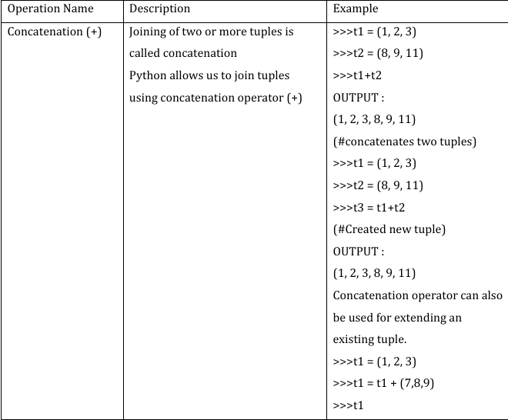Click the '>>>t1 = t1 + (7,8,9)' line
The image size is (508, 420).
[383, 383]
